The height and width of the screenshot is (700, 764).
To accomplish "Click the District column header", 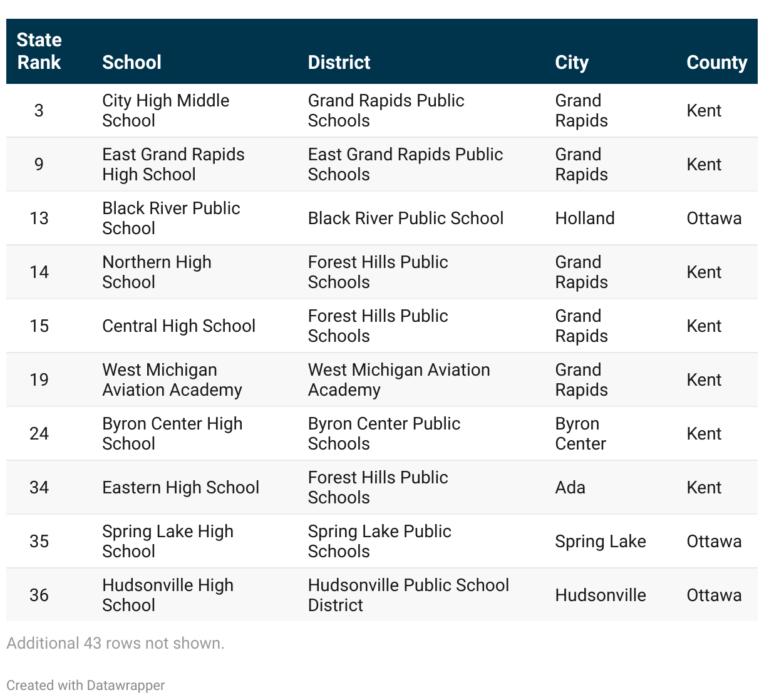I will pos(339,63).
